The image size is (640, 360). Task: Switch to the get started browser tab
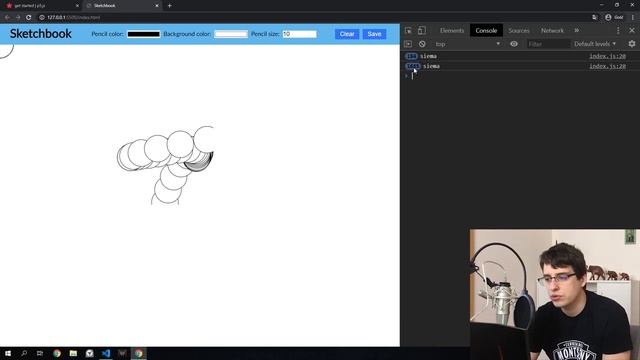click(x=40, y=6)
